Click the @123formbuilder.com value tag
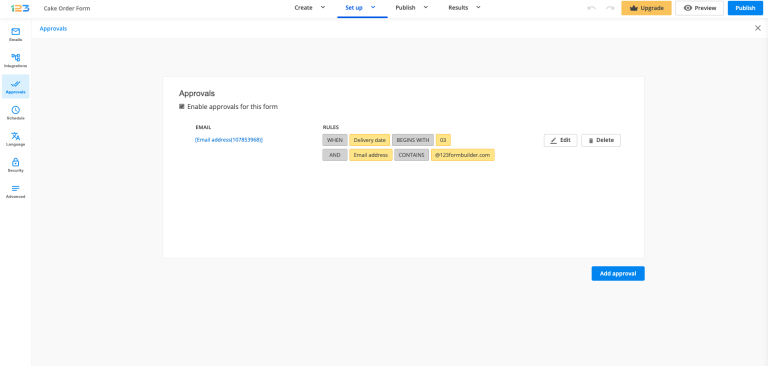 (x=463, y=155)
